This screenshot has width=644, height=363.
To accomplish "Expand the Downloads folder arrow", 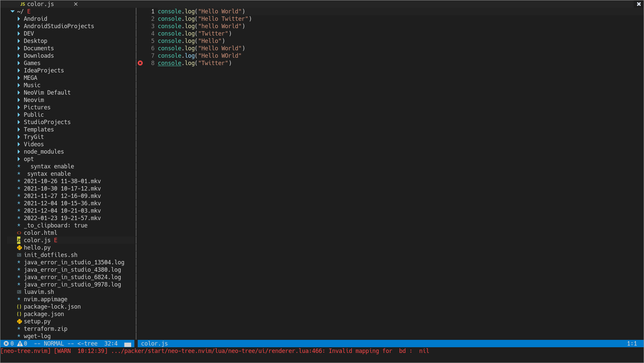I will click(x=19, y=56).
